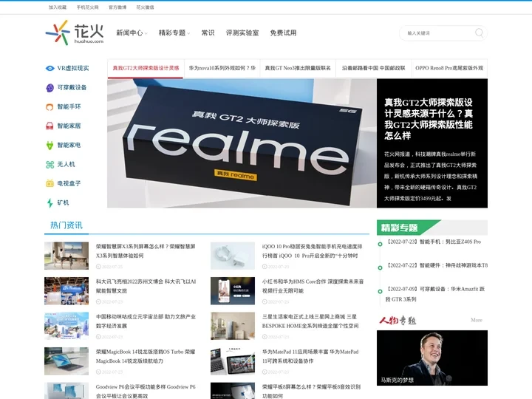
Task: Open the 智能手机：努比亚Z40S Pro topic
Action: coord(434,242)
